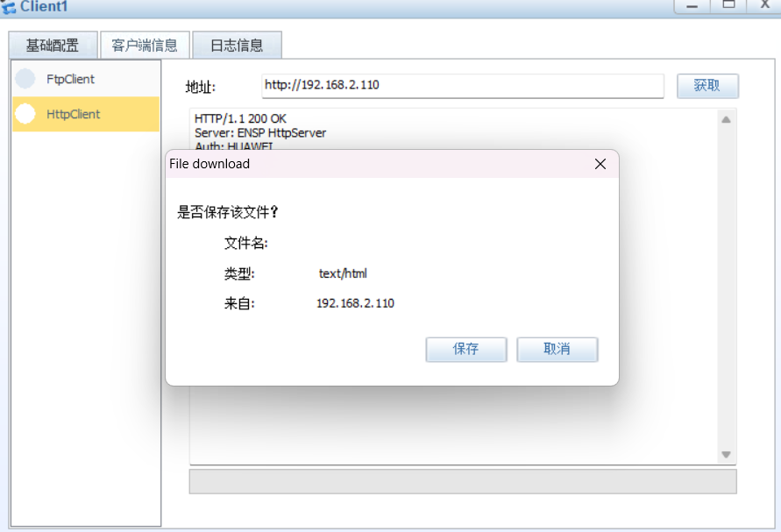Select HttpClient in the sidebar

[86, 114]
